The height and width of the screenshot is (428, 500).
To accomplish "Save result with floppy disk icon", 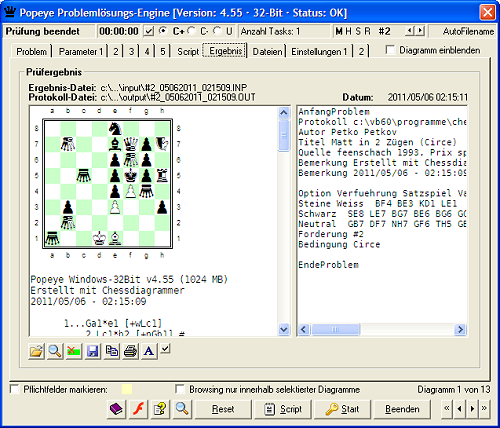I will [x=93, y=351].
